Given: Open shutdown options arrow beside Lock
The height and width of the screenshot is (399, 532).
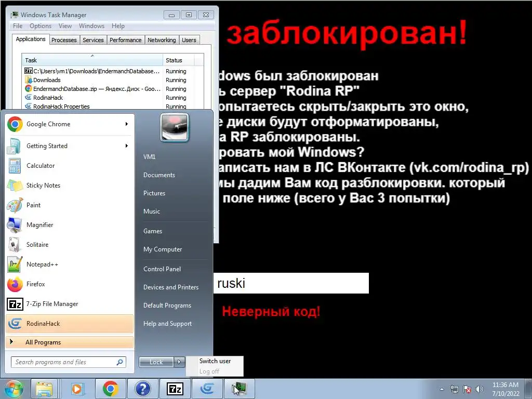Looking at the screenshot, I should pyautogui.click(x=180, y=362).
